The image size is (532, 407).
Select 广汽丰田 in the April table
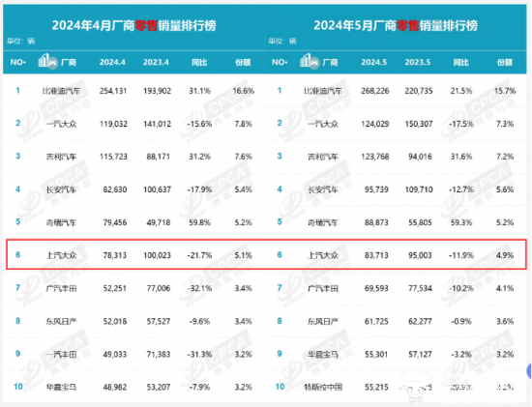pyautogui.click(x=61, y=288)
